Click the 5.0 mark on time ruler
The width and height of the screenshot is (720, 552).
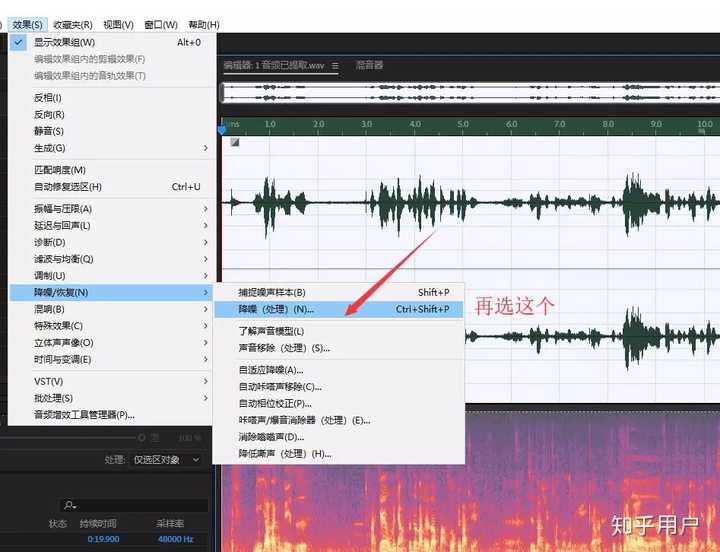click(x=463, y=124)
